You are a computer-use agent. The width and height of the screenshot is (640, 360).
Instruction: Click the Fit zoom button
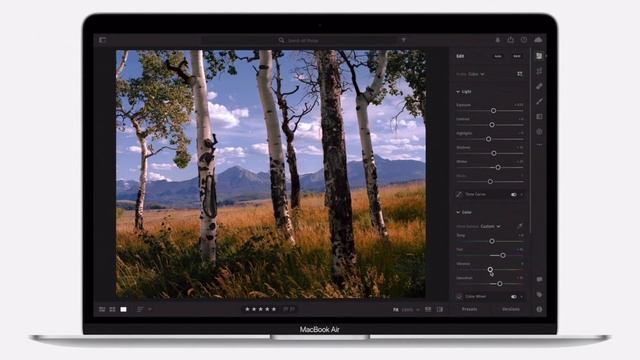[396, 310]
